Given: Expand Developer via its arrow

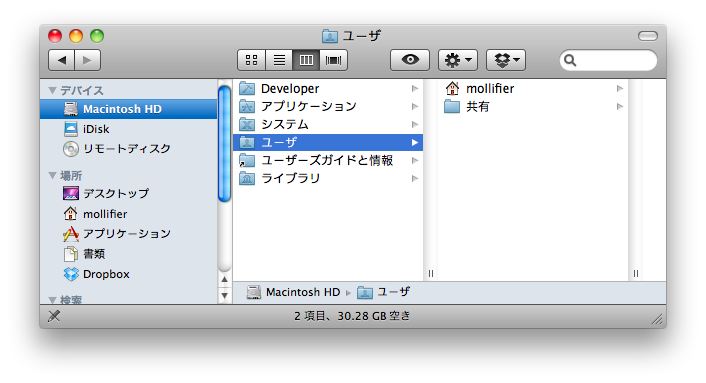Looking at the screenshot, I should pos(415,89).
